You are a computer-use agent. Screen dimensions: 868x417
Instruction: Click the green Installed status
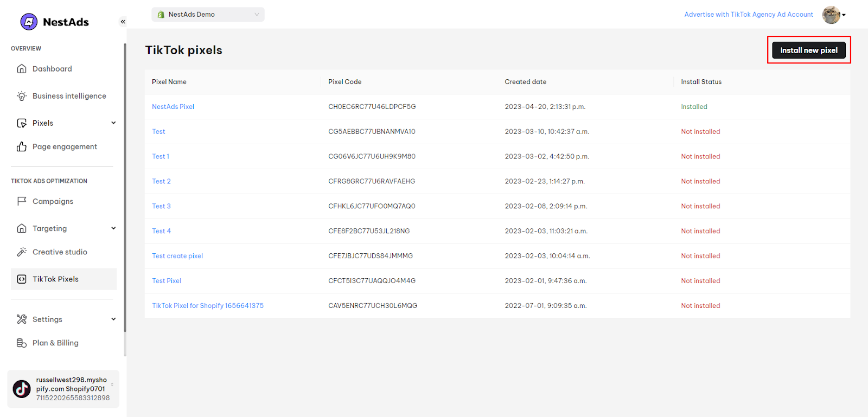click(x=694, y=107)
